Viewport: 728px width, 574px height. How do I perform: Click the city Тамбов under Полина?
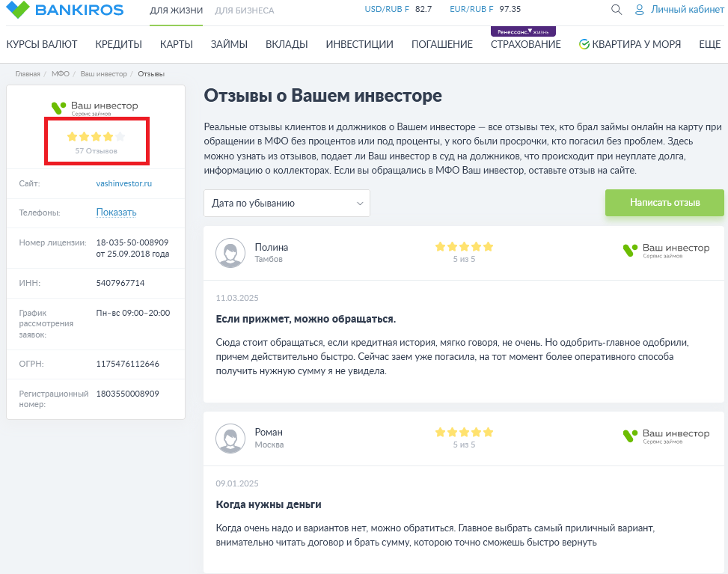click(x=269, y=259)
